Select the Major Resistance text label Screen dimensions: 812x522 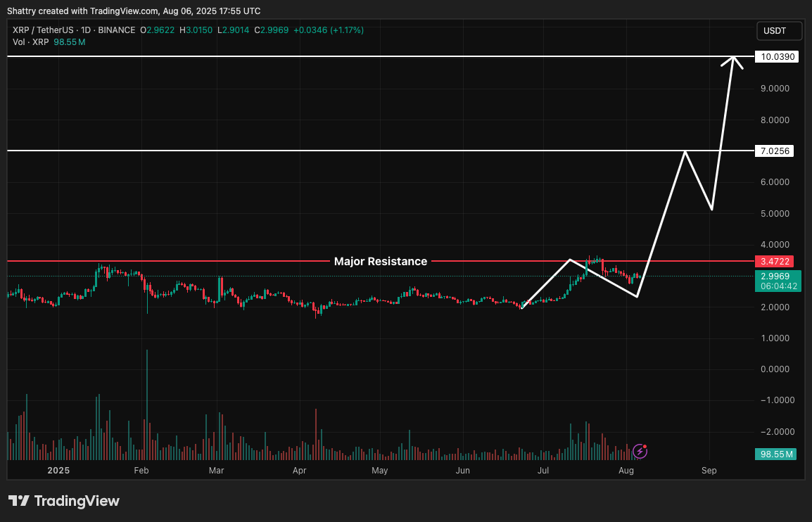pyautogui.click(x=380, y=261)
